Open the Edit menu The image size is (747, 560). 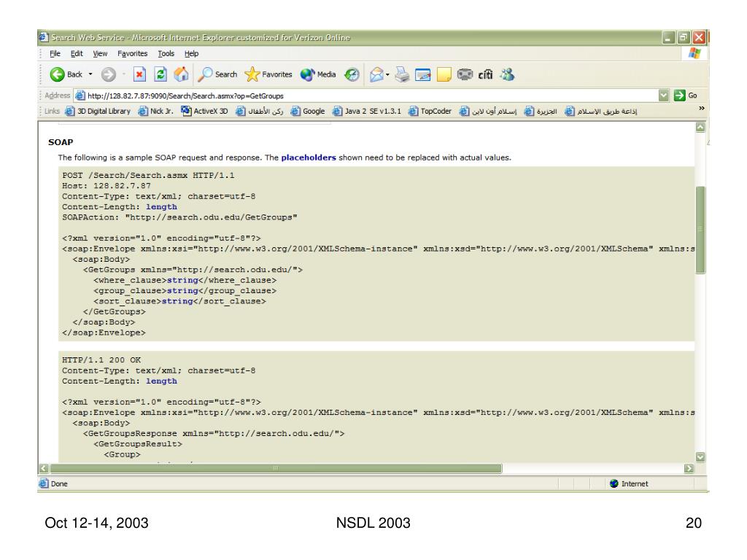77,54
